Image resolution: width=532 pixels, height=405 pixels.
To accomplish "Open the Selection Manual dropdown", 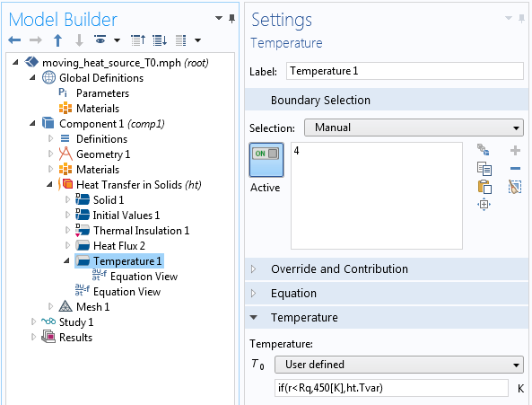I will click(414, 128).
